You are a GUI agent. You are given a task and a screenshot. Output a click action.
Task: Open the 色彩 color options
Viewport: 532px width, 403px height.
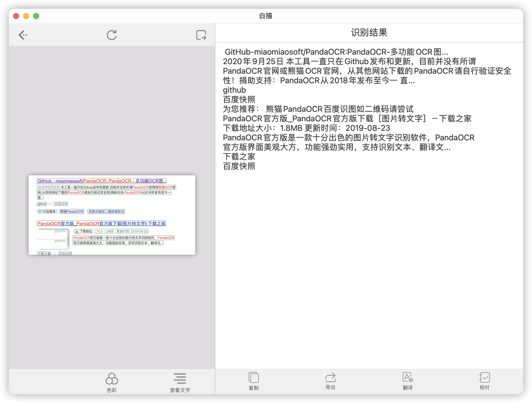pyautogui.click(x=112, y=382)
